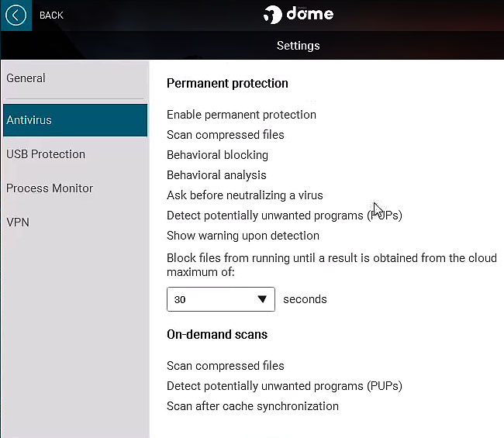Click the Behavioral blocking option
This screenshot has width=504, height=438.
pos(217,155)
